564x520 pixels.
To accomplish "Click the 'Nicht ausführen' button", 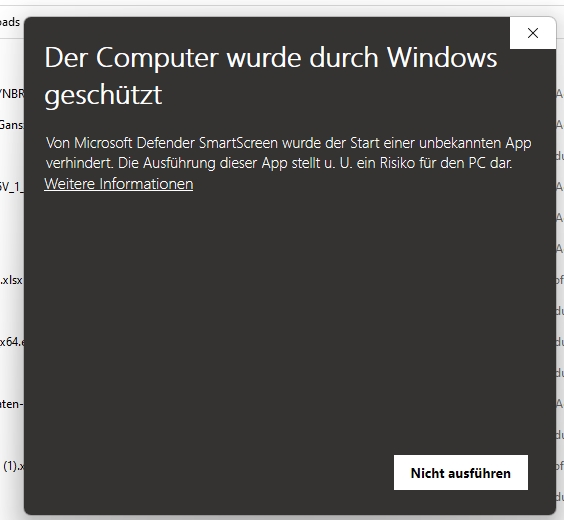I will pos(461,473).
